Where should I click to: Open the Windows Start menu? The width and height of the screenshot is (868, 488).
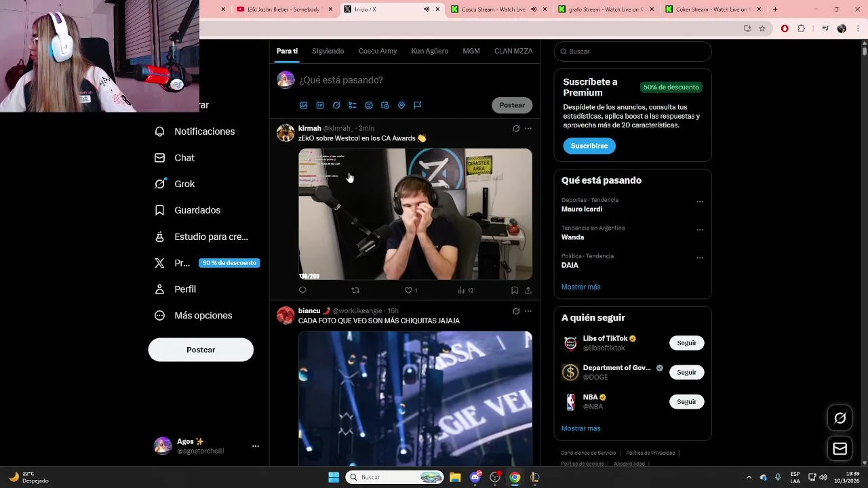coord(334,477)
